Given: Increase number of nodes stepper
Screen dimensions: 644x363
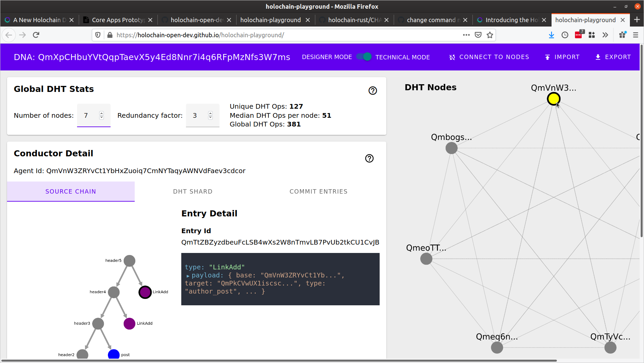Looking at the screenshot, I should (102, 113).
